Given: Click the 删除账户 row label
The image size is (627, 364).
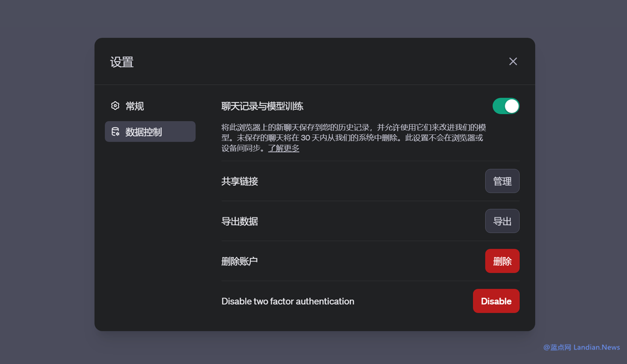Looking at the screenshot, I should 240,262.
